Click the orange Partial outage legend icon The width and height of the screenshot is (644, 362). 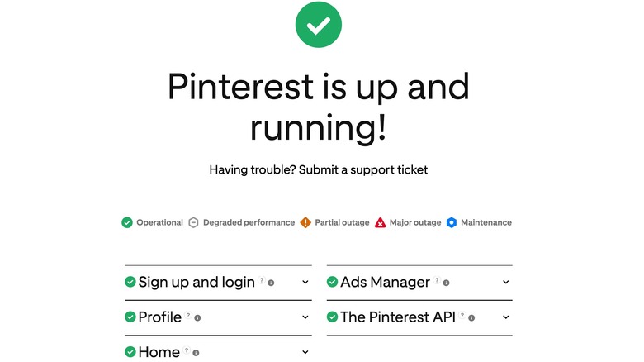click(305, 222)
